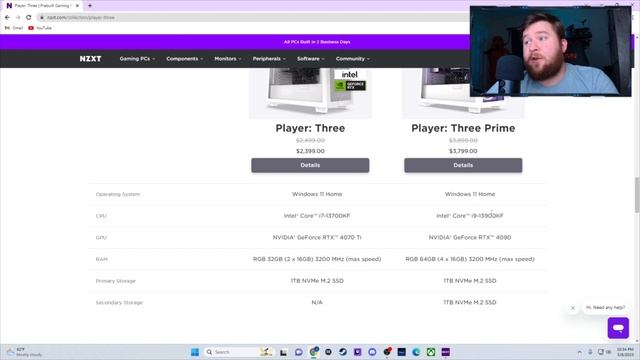Open the Xbox app on the taskbar
The width and height of the screenshot is (640, 360).
(x=431, y=352)
